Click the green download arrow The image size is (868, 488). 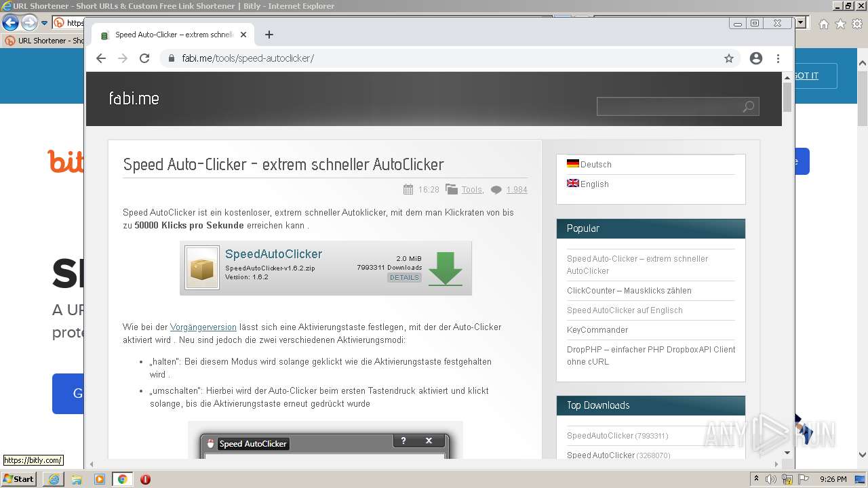(446, 268)
